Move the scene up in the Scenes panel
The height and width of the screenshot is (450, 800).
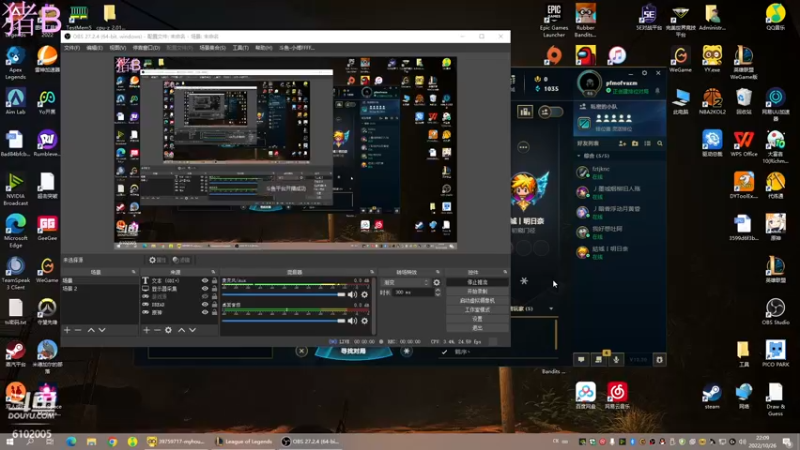[x=91, y=330]
